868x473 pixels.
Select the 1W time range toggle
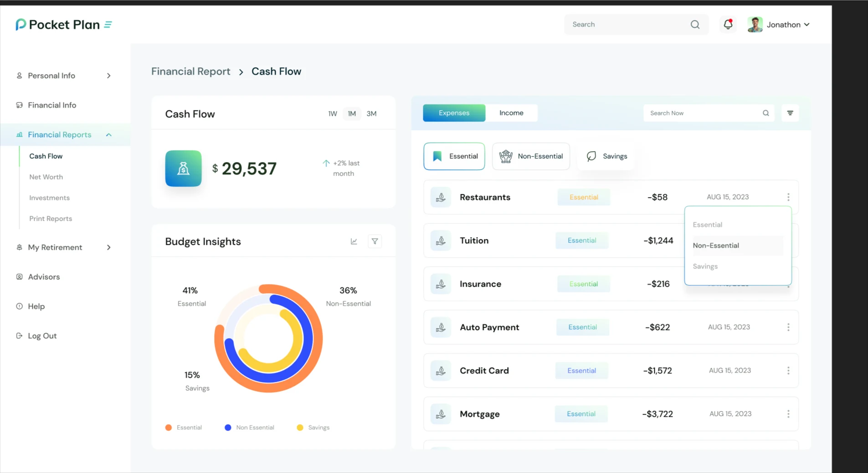point(332,114)
